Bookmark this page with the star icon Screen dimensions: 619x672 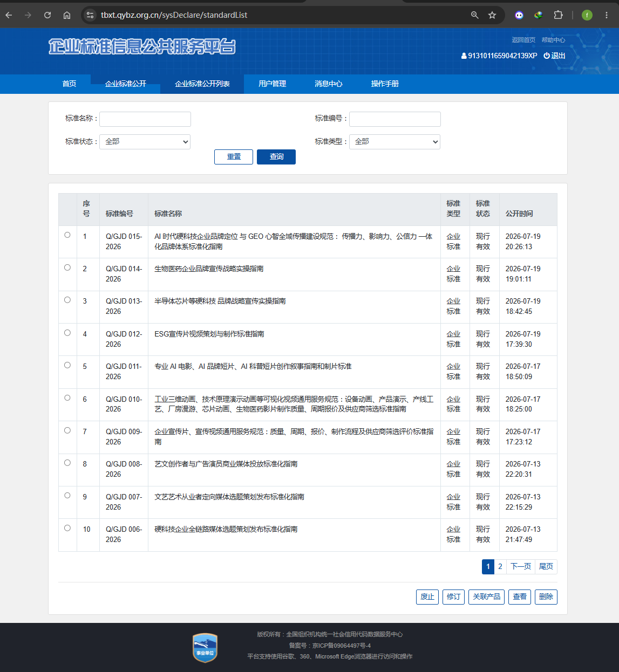[492, 15]
